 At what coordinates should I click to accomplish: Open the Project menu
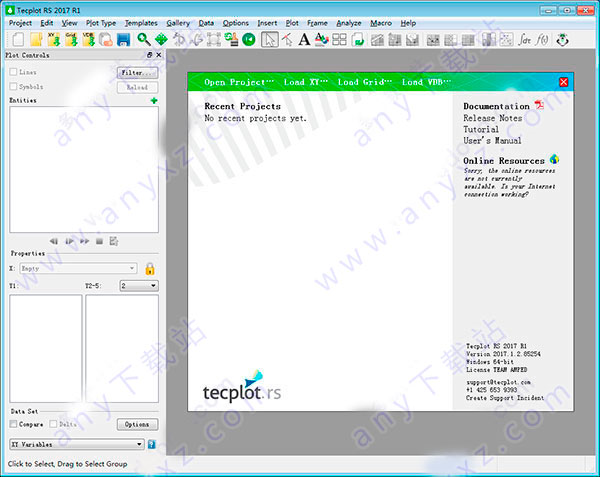tap(20, 23)
